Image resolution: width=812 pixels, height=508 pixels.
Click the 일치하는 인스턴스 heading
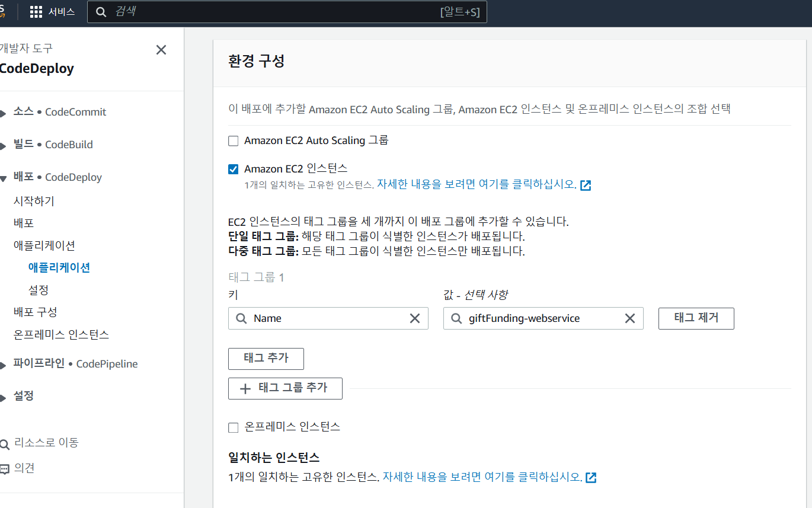tap(274, 458)
